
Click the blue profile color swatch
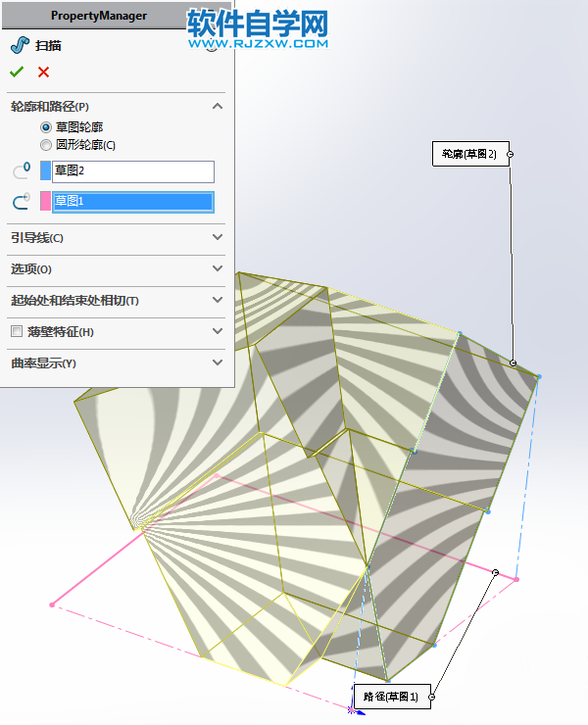tap(45, 170)
